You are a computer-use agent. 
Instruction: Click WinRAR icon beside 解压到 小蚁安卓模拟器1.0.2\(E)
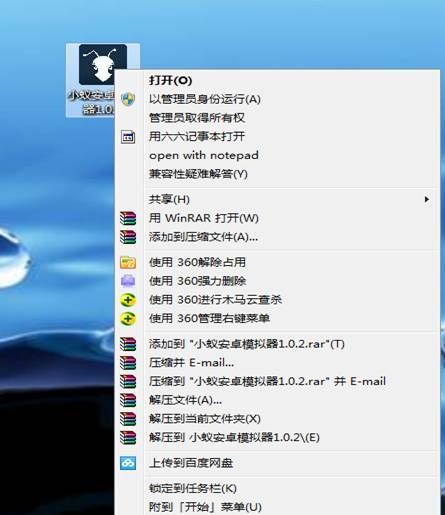[x=128, y=437]
